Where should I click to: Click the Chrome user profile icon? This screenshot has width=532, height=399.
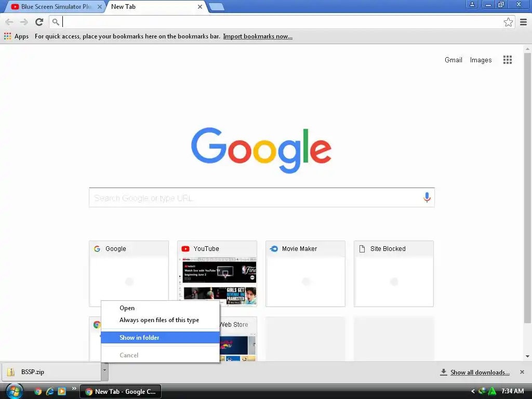pyautogui.click(x=472, y=4)
